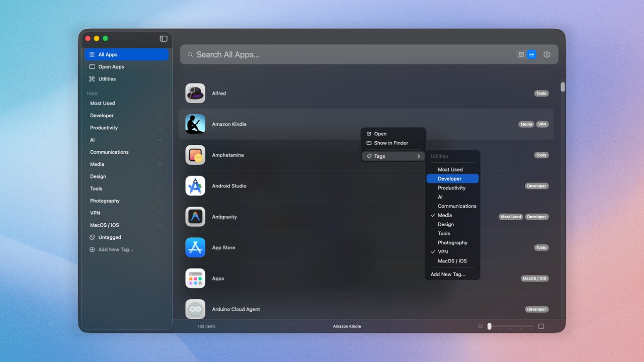Click reorder handle for Photography sidebar tag

[x=160, y=201]
